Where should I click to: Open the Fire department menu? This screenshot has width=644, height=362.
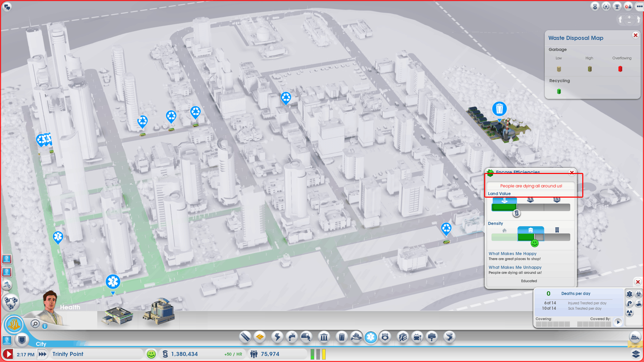click(356, 337)
